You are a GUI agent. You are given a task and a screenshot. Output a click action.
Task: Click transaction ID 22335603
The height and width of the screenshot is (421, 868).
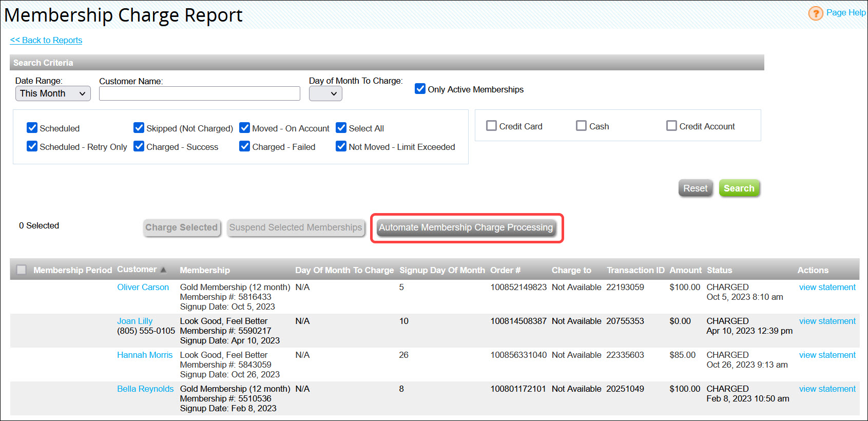pyautogui.click(x=625, y=355)
